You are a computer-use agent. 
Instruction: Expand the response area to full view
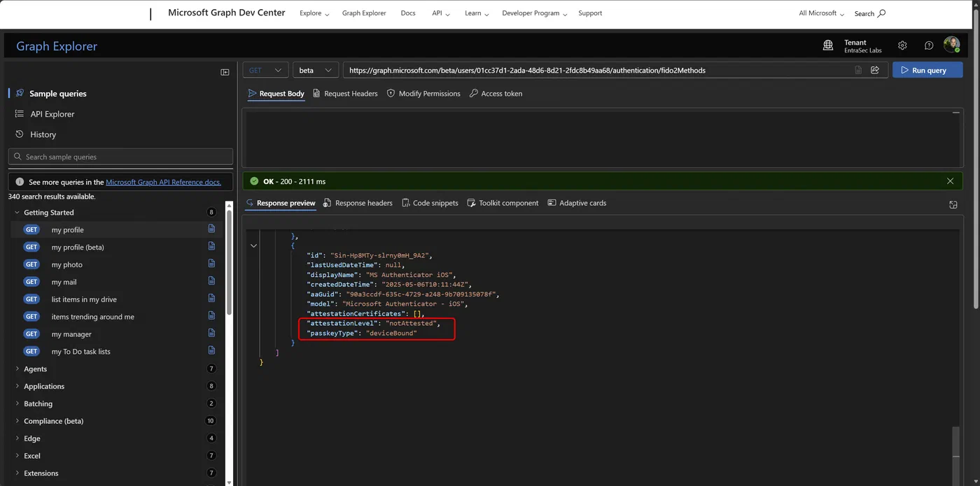point(953,205)
